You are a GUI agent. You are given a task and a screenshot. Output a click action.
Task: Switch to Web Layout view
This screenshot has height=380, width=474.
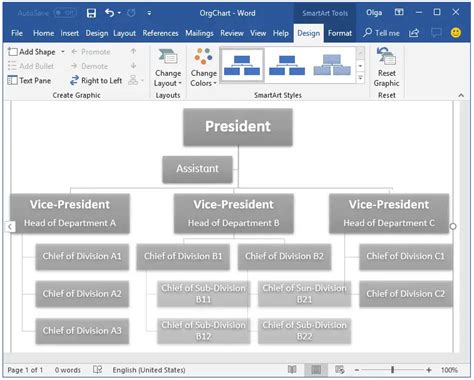[x=340, y=370]
